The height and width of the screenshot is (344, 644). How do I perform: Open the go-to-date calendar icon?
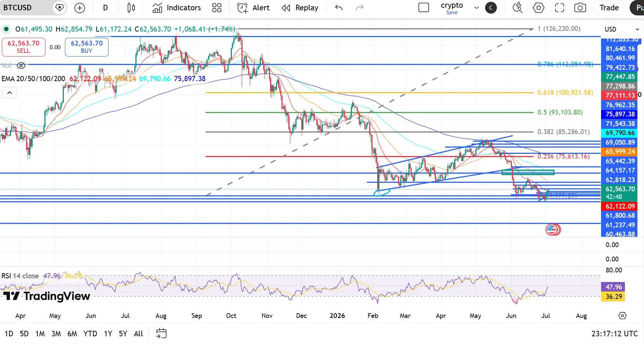coord(161,333)
